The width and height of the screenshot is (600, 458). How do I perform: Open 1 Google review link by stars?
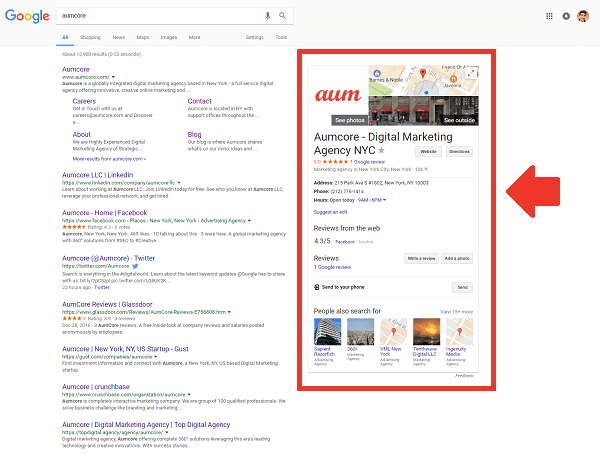(367, 162)
